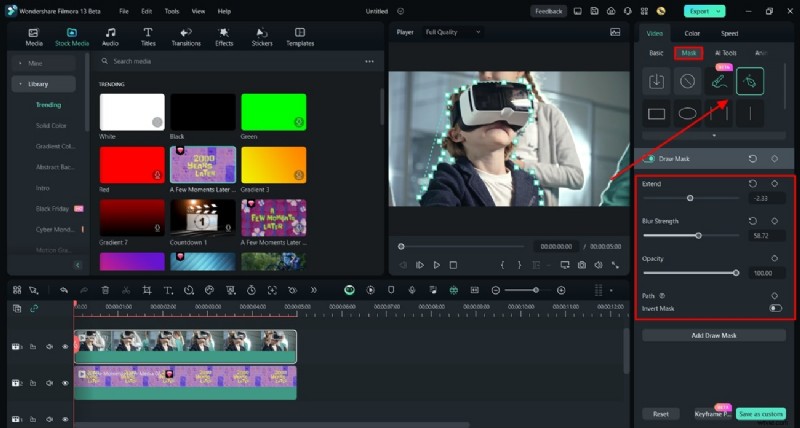
Task: Click the undo icon in timeline toolbar
Action: (x=64, y=290)
